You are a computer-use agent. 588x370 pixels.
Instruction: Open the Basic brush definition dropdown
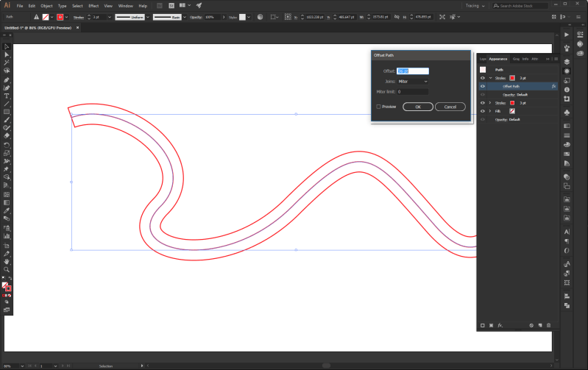(x=185, y=17)
